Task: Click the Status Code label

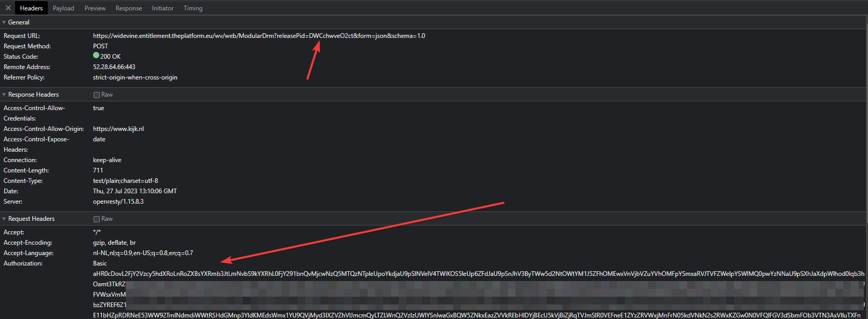Action: tap(21, 57)
